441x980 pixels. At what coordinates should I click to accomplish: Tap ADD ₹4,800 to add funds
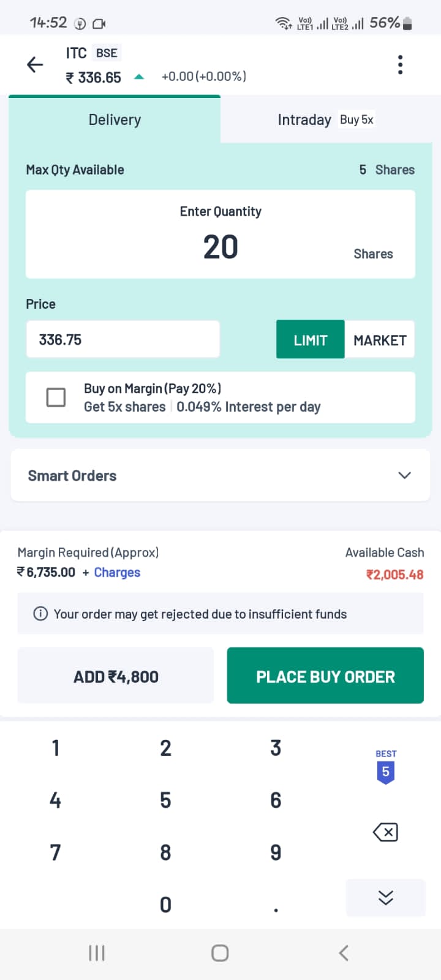[115, 676]
